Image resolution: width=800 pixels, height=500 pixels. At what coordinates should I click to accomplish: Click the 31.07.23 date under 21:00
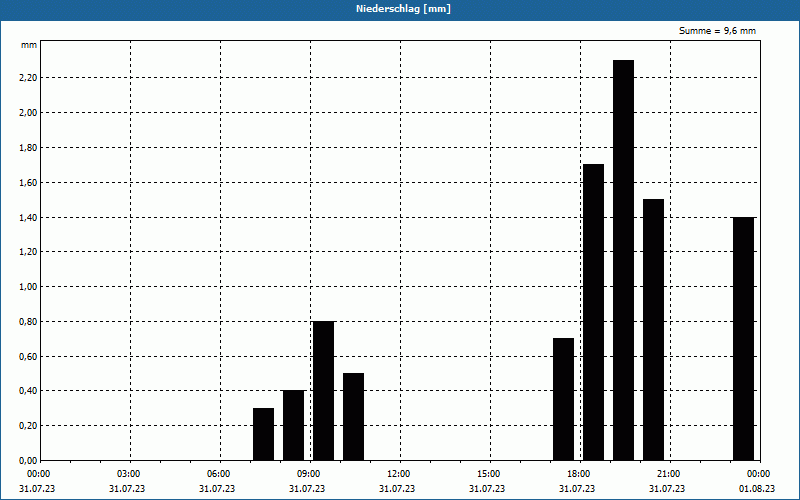pos(667,488)
